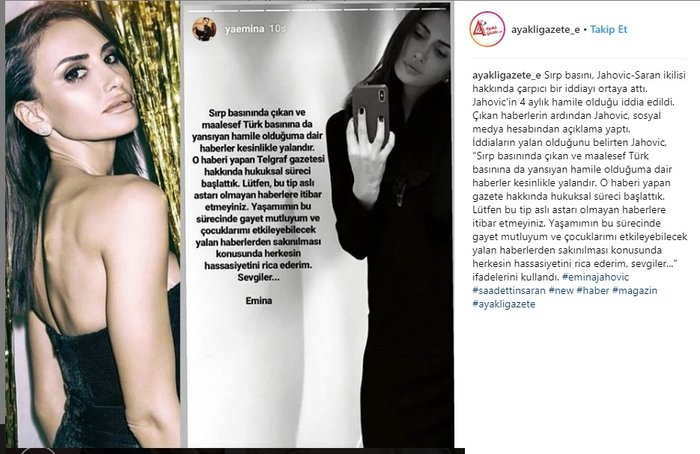Follow the account via Takip Et
Image resolution: width=700 pixels, height=454 pixels.
click(608, 29)
